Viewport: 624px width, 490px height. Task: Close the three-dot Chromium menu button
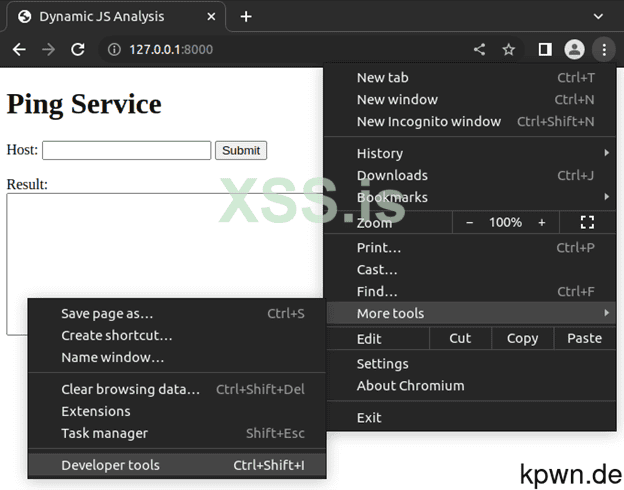point(604,50)
